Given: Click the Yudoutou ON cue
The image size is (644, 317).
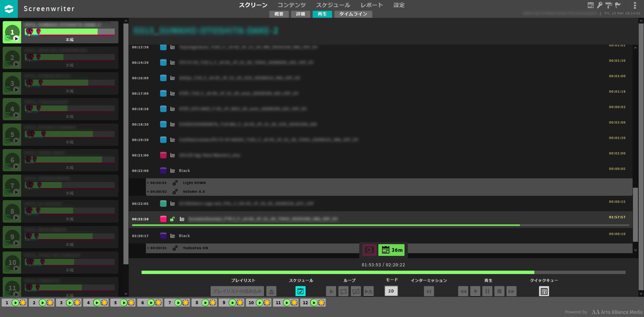Looking at the screenshot, I should coord(196,248).
